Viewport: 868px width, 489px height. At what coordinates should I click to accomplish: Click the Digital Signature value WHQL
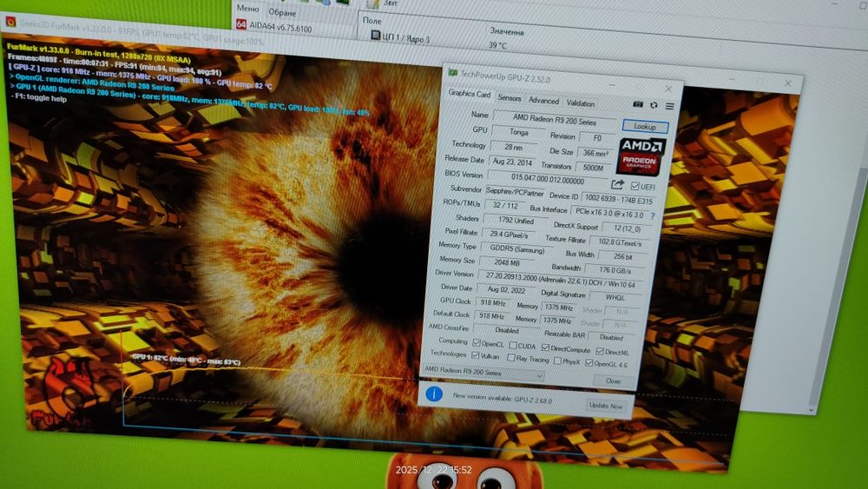point(615,297)
